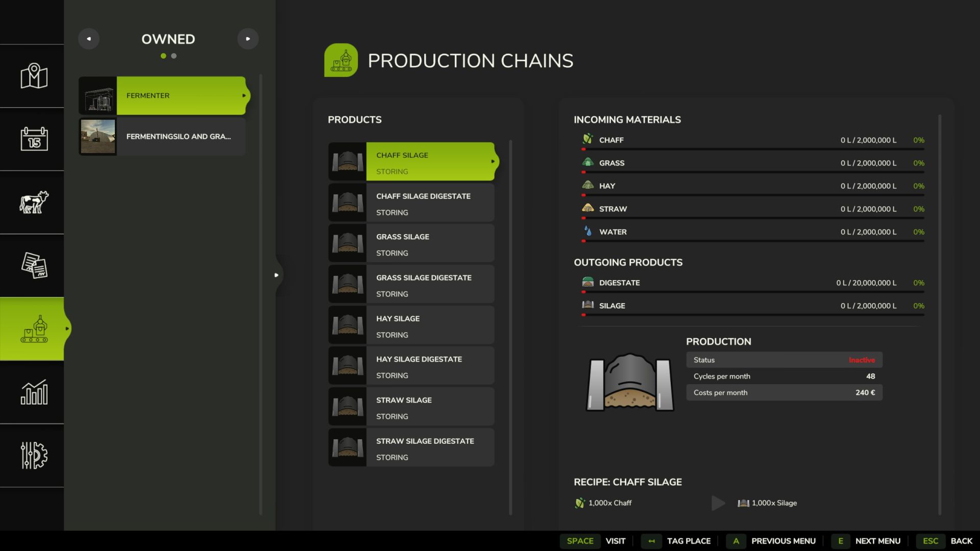Go to previous owned category arrow
This screenshot has height=551, width=980.
coord(89,39)
